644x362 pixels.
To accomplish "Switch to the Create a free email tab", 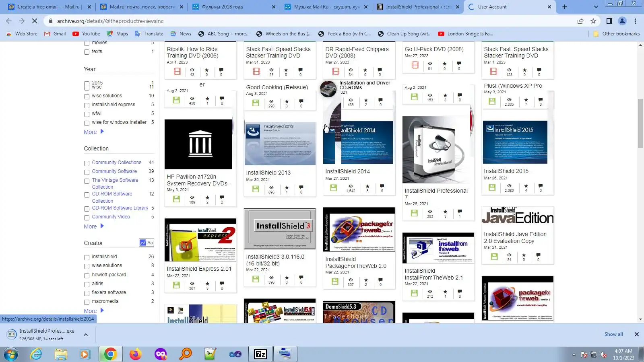I will [50, 7].
